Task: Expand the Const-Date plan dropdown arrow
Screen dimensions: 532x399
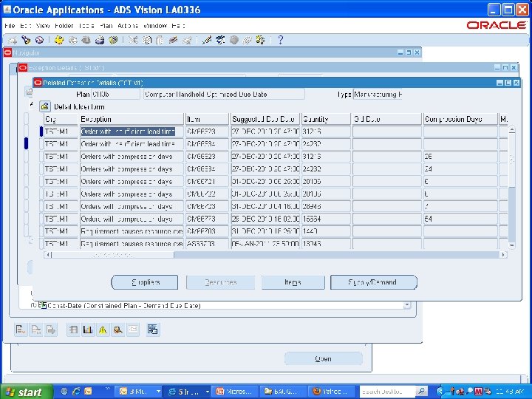Action: click(x=407, y=305)
